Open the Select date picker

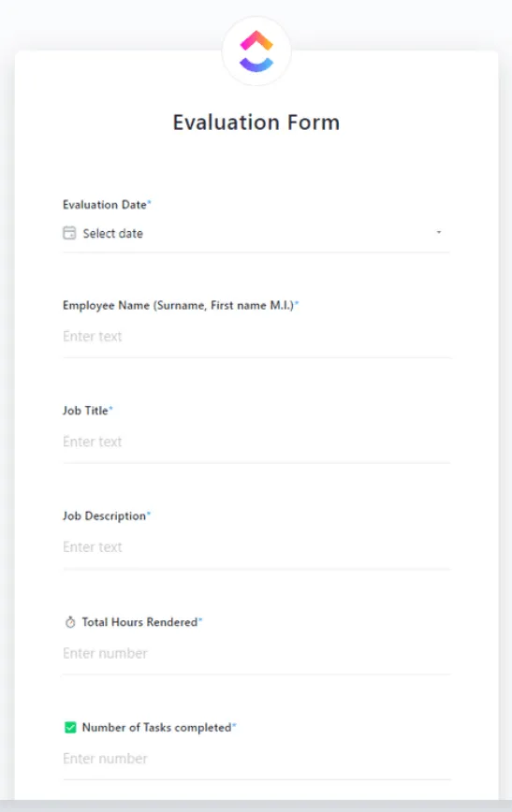(256, 233)
